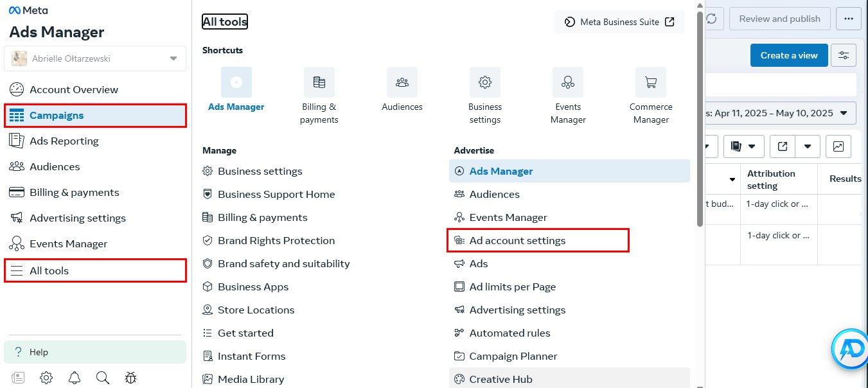Open Business Apps
The height and width of the screenshot is (388, 868).
point(245,287)
